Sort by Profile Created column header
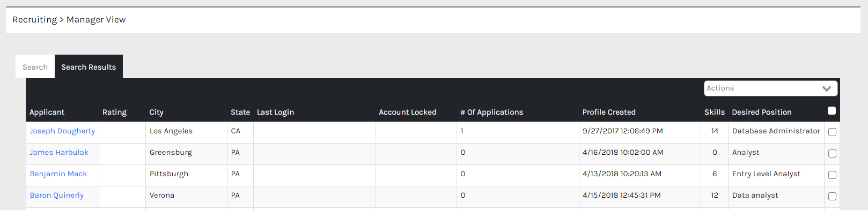Viewport: 868px width, 210px height. pos(609,112)
